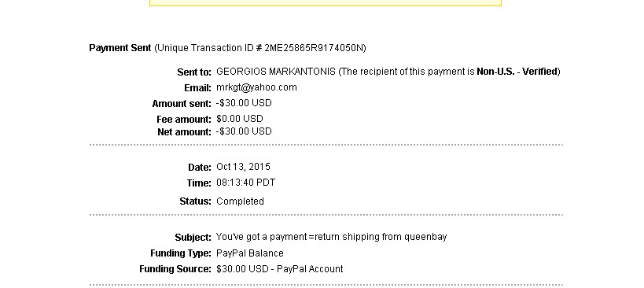Click the PayPal Balance funding type
The image size is (644, 288).
tap(250, 253)
